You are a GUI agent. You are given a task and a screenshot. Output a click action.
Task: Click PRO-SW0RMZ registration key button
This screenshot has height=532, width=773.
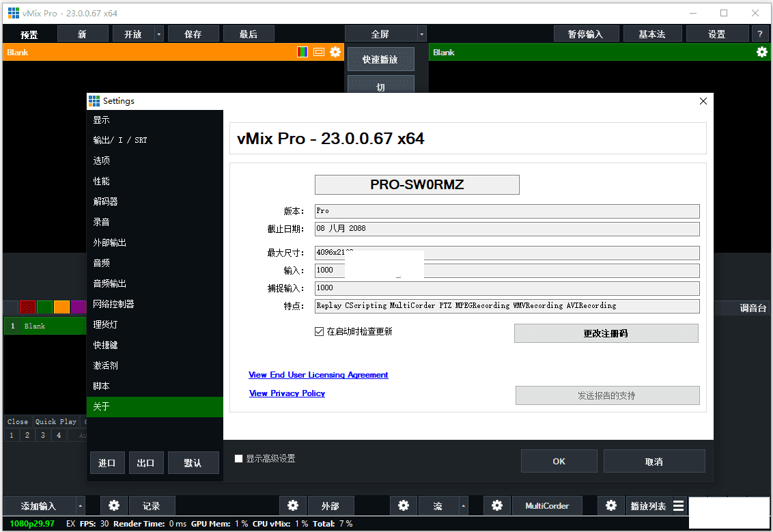pos(417,184)
